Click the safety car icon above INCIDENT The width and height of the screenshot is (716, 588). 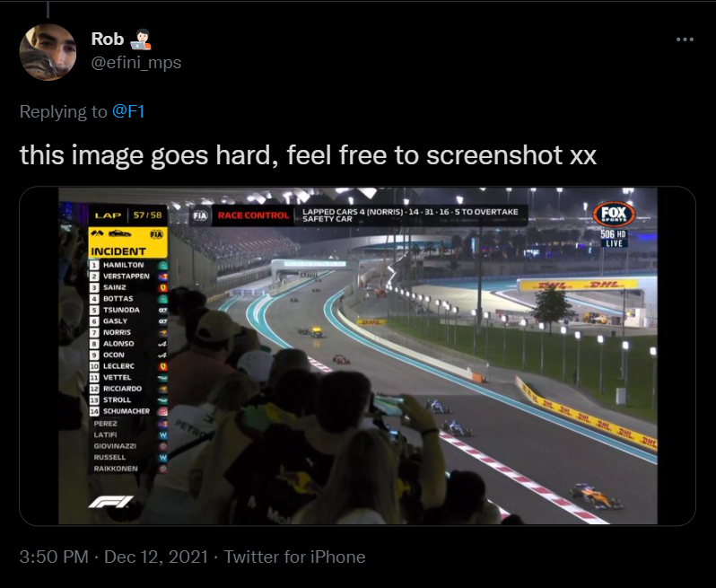[119, 233]
